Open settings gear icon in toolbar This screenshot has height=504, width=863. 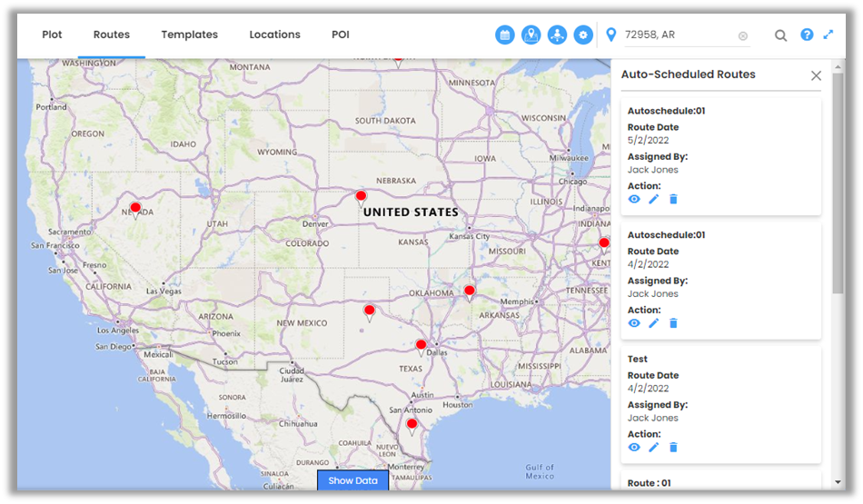[582, 35]
